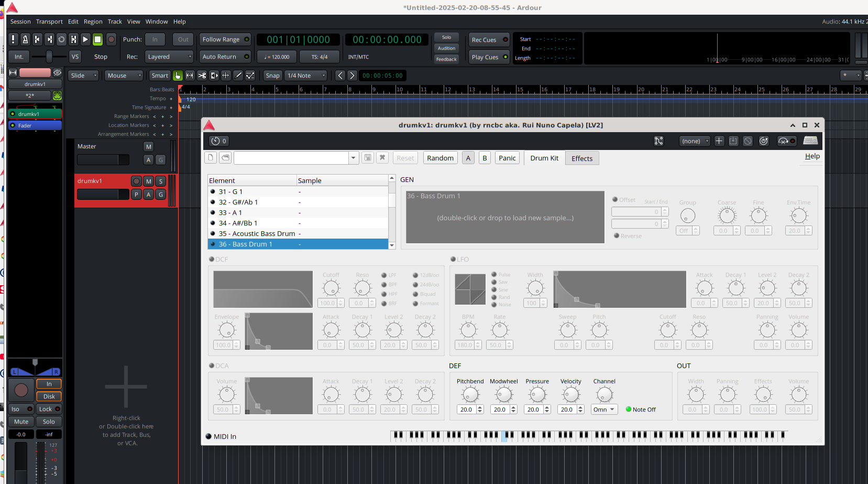The height and width of the screenshot is (484, 868).
Task: Click the Panic button
Action: pyautogui.click(x=507, y=158)
